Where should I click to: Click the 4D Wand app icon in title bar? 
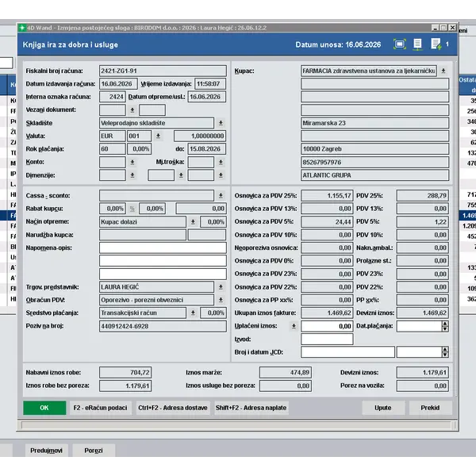tap(22, 28)
